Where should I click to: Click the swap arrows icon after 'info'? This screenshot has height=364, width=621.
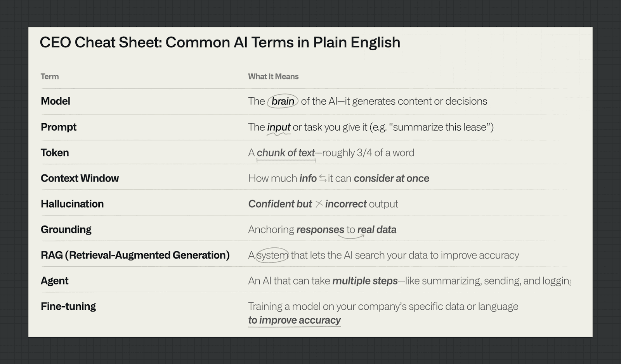[x=323, y=178]
